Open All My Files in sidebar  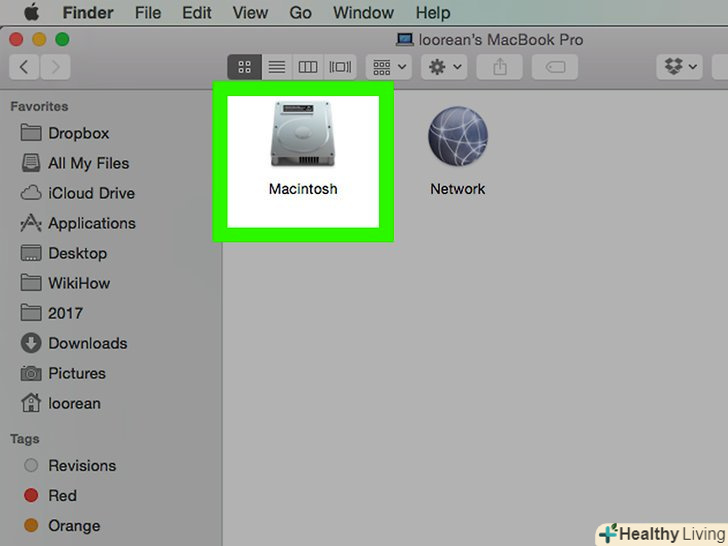point(75,163)
